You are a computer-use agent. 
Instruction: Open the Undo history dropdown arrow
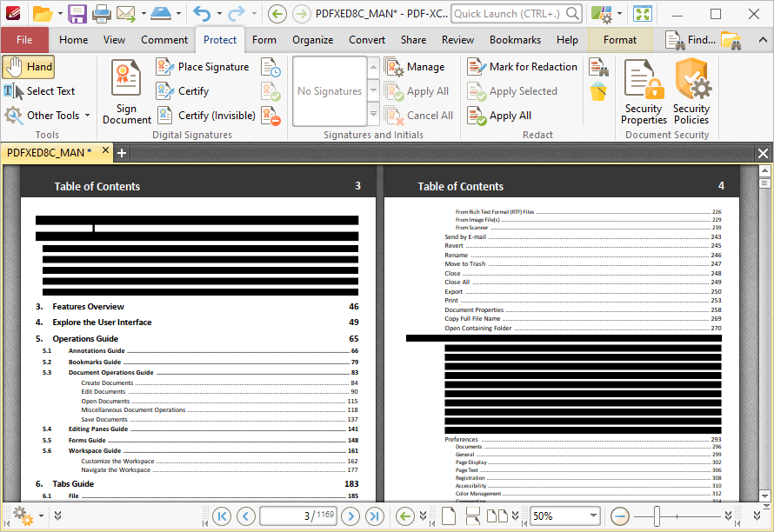pos(219,14)
